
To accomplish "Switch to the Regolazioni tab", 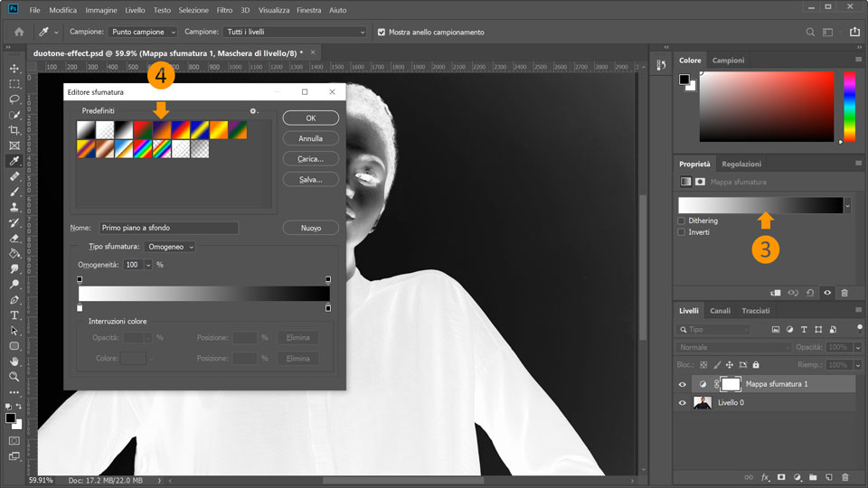I will coord(741,164).
